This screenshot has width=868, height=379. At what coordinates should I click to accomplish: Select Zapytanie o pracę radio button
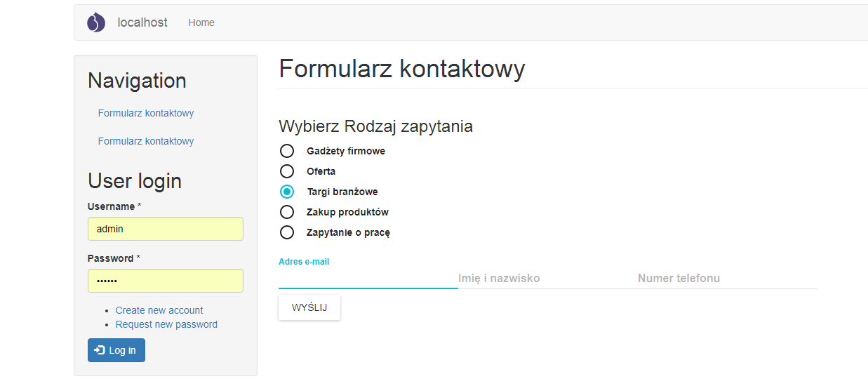(287, 232)
